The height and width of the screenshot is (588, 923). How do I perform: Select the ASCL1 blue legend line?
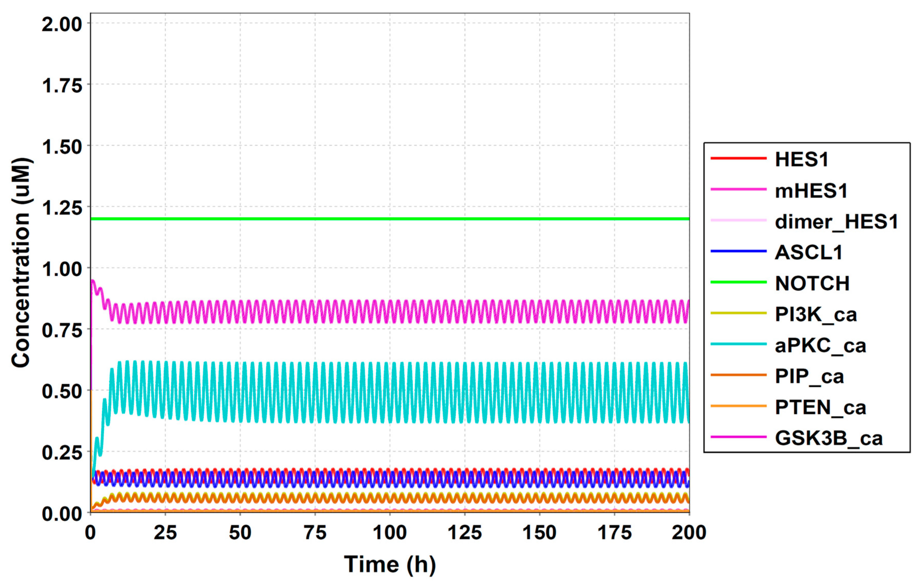click(738, 251)
